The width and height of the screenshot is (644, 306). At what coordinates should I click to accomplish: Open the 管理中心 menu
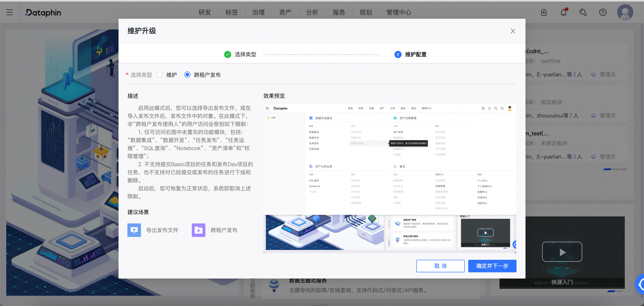coord(398,12)
